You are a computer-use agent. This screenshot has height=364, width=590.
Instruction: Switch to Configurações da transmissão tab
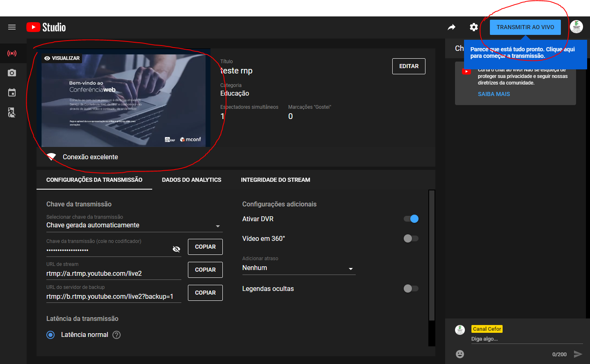click(x=94, y=180)
